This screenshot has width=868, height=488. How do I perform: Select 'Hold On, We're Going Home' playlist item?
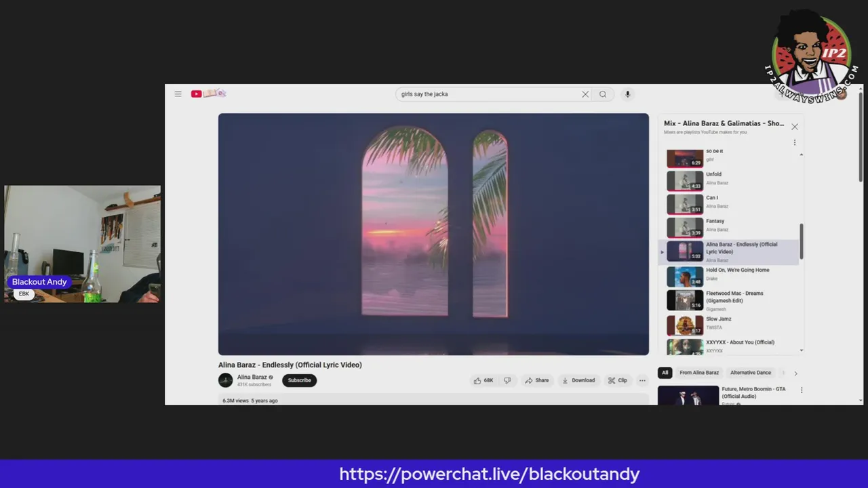coord(729,276)
